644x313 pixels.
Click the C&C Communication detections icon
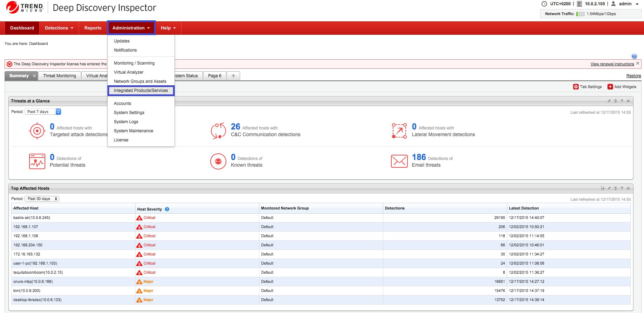pos(218,131)
